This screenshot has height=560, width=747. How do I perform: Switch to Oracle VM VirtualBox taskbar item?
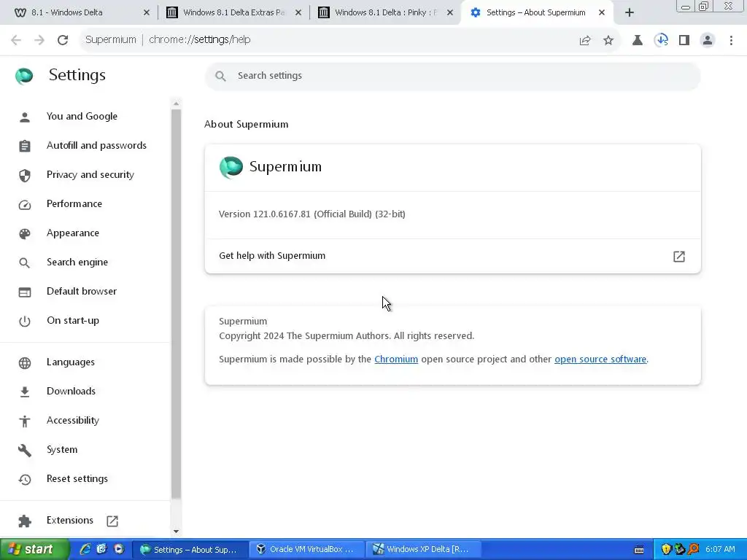click(308, 550)
